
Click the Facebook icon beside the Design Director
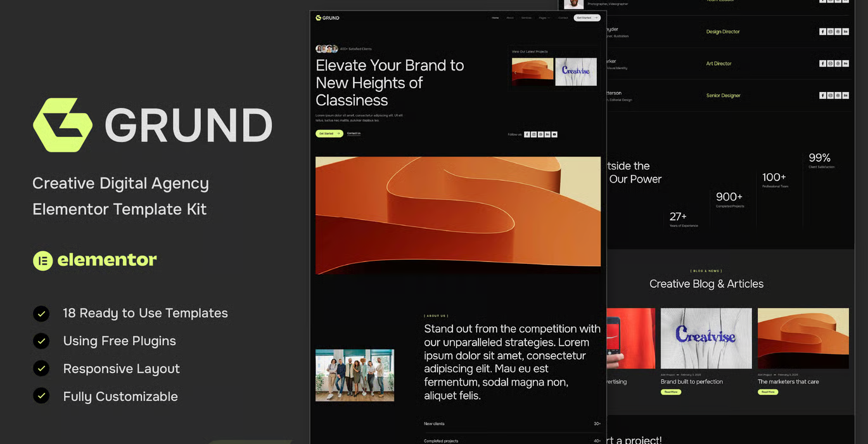[x=822, y=31]
